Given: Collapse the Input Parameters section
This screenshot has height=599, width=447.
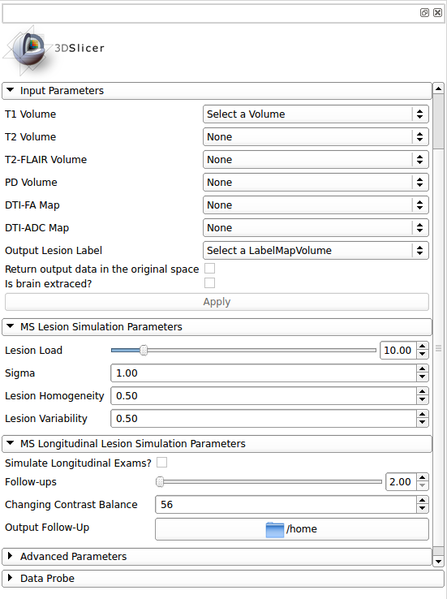Looking at the screenshot, I should (x=217, y=91).
